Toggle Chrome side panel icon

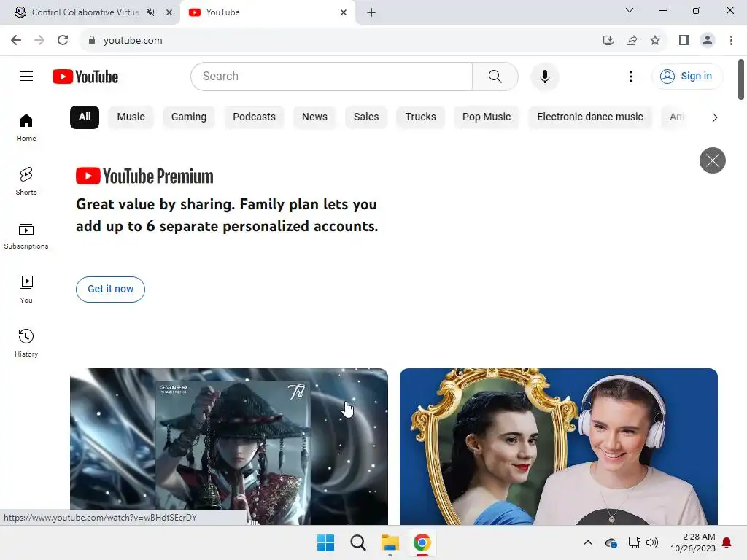pos(684,40)
